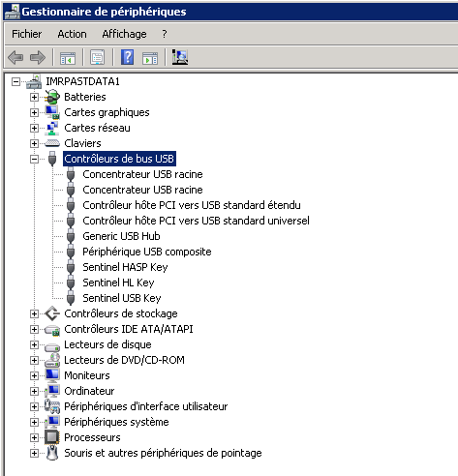Screen dimensions: 458x476
Task: Expand the Lecteurs de disque category
Action: click(34, 344)
